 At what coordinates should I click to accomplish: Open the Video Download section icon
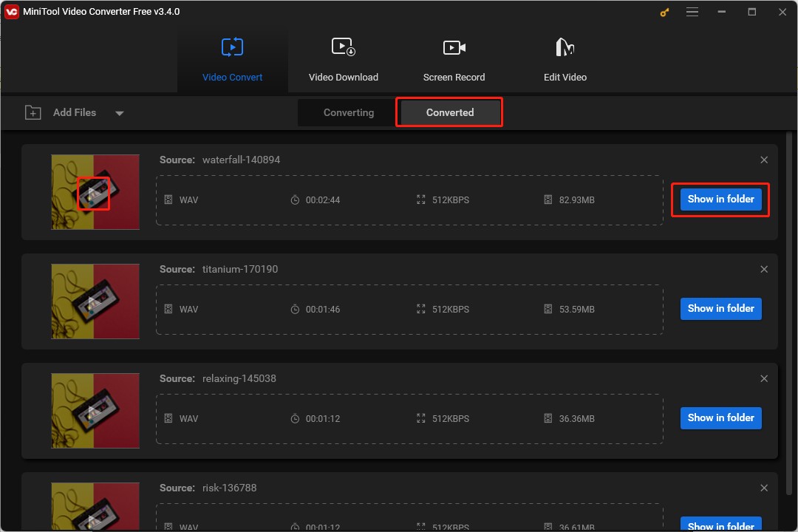pos(344,46)
